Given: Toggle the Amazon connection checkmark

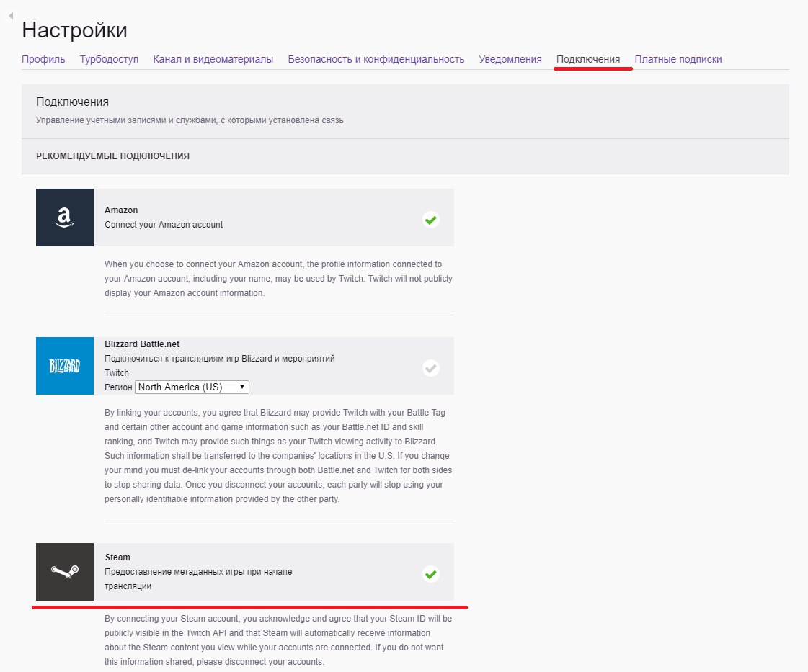Looking at the screenshot, I should 430,220.
